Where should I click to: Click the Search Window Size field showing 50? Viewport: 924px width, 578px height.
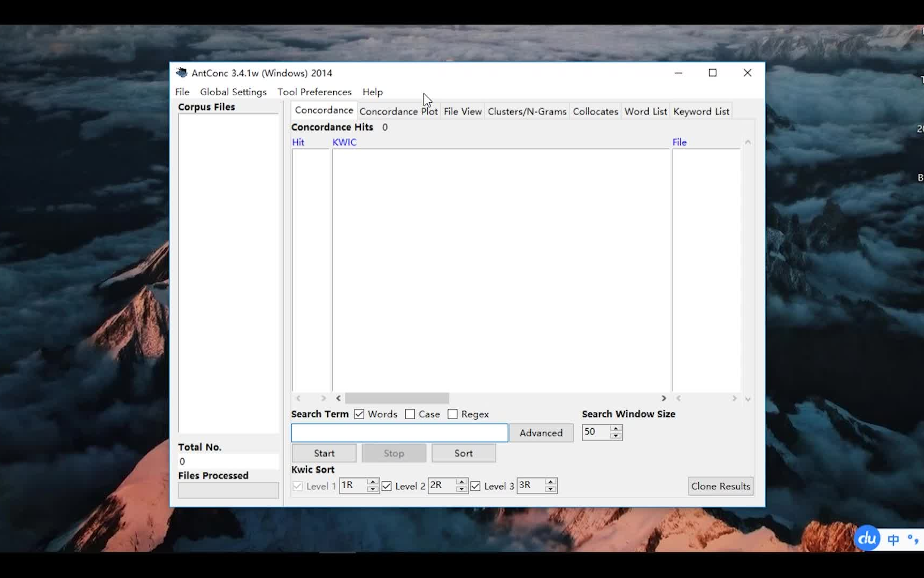[596, 432]
